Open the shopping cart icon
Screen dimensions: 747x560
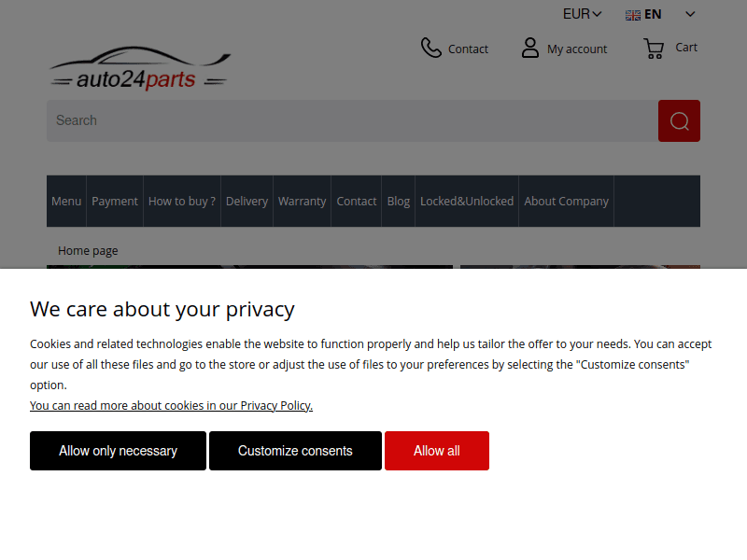(x=654, y=49)
